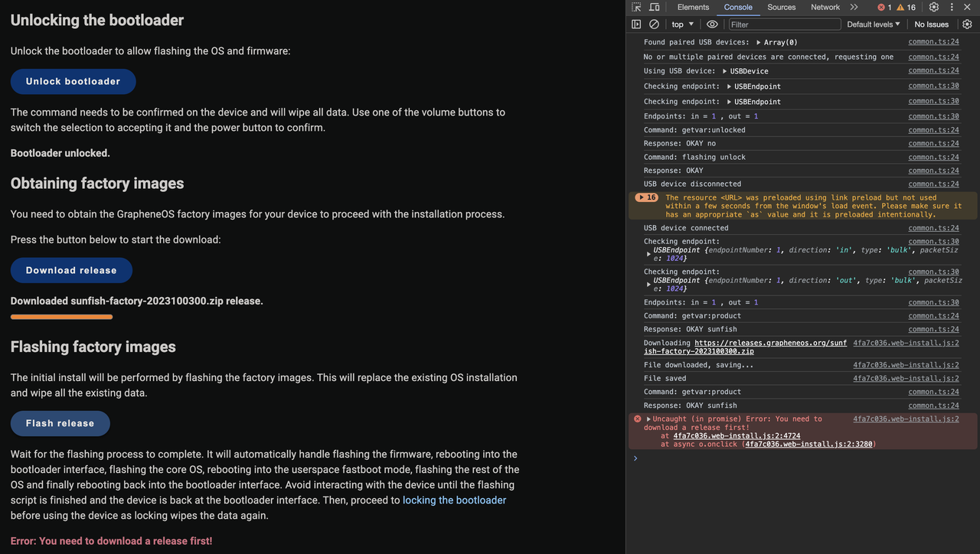Open common.ts:24 source for USB device disconnected
Viewport: 980px width, 554px height.
[933, 184]
